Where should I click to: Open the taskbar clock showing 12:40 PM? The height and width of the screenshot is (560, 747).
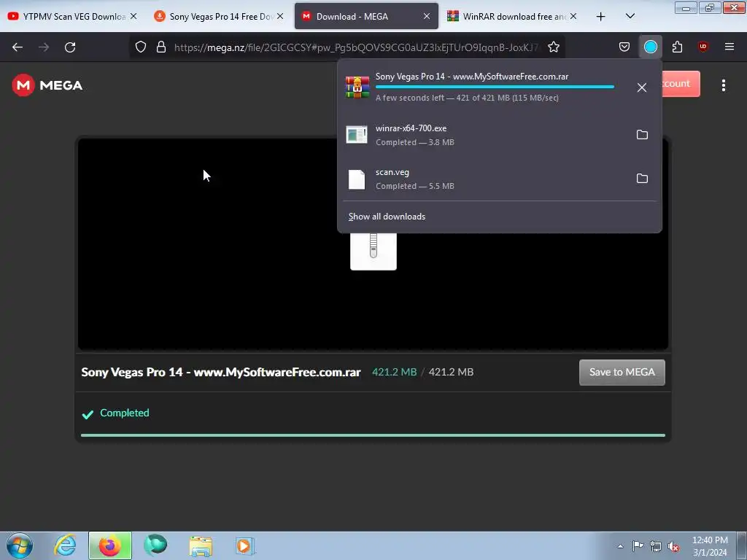[710, 546]
